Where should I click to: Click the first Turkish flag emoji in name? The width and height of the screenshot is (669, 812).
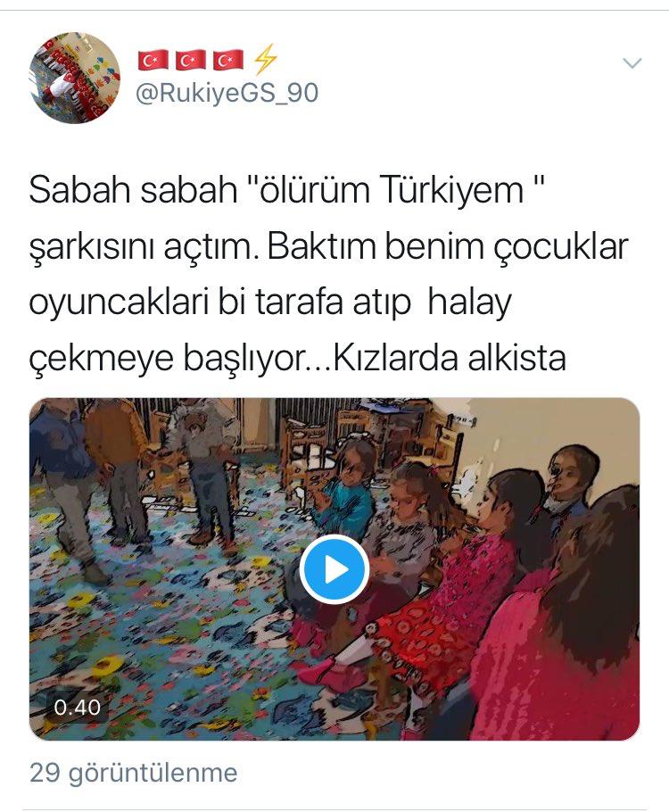coord(153,60)
